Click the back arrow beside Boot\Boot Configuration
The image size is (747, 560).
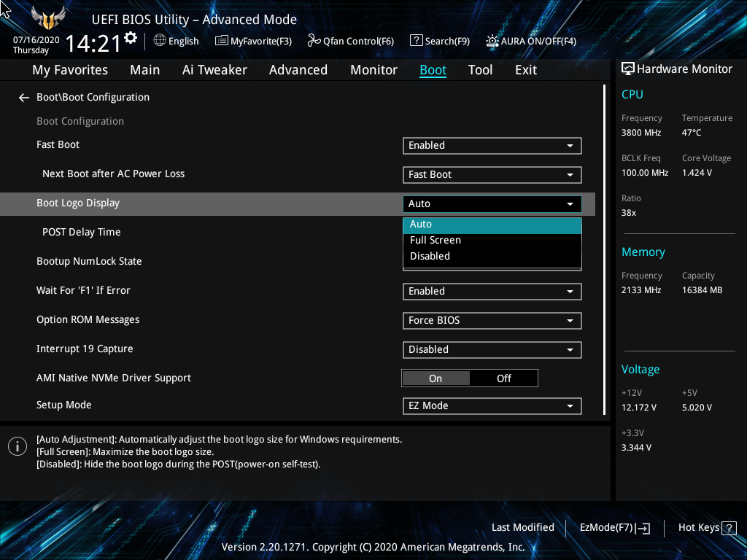(x=24, y=98)
